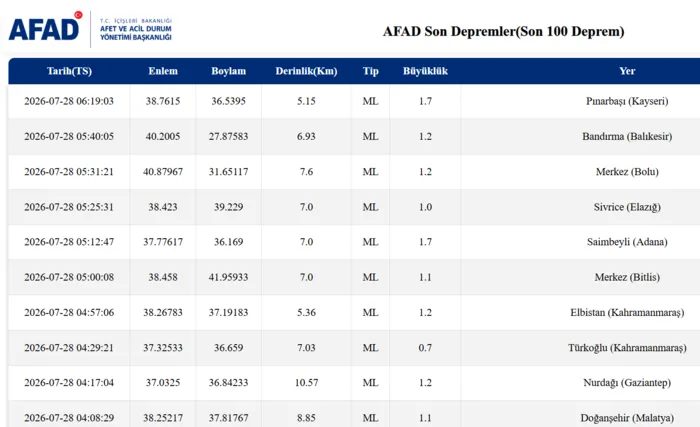Click ML type in Bolu row
700x427 pixels.
pos(371,172)
